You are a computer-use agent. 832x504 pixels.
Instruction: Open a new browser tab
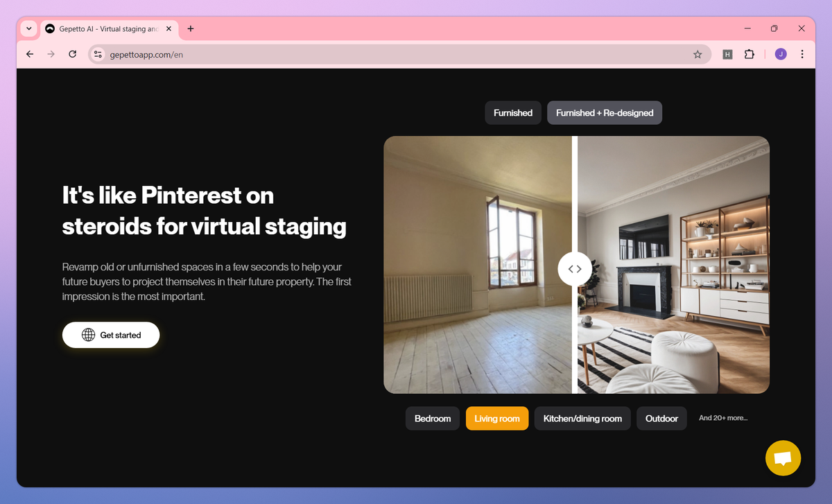[190, 28]
